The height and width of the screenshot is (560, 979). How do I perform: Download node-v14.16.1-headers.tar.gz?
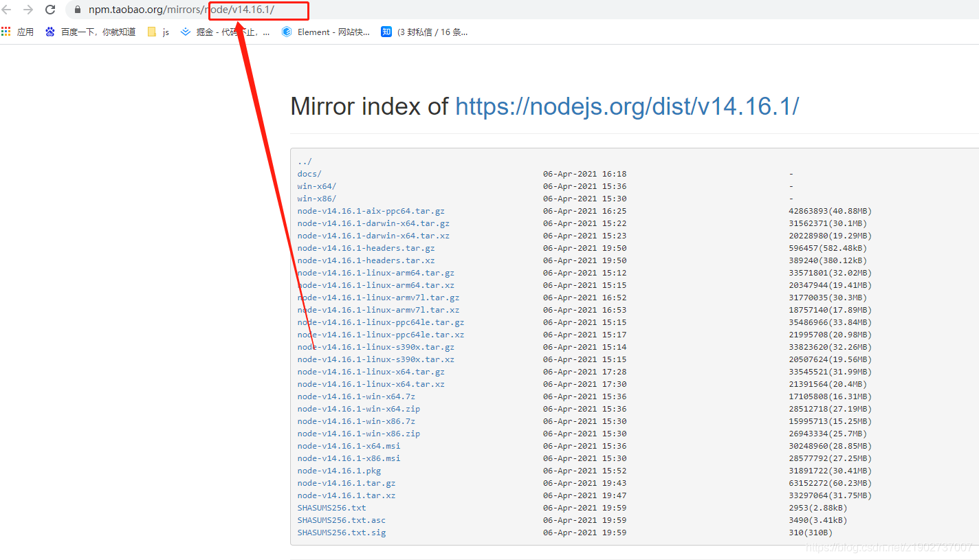pyautogui.click(x=366, y=248)
